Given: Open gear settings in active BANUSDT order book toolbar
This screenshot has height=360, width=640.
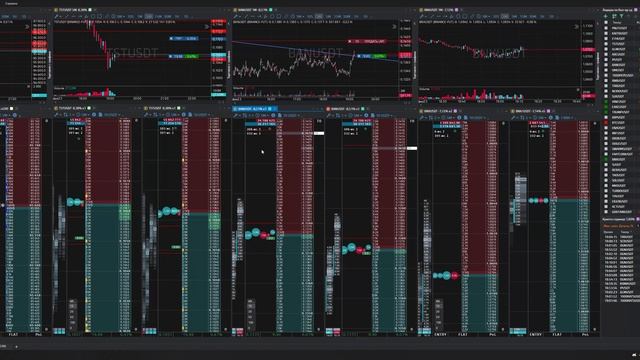Looking at the screenshot, I should pos(273,116).
